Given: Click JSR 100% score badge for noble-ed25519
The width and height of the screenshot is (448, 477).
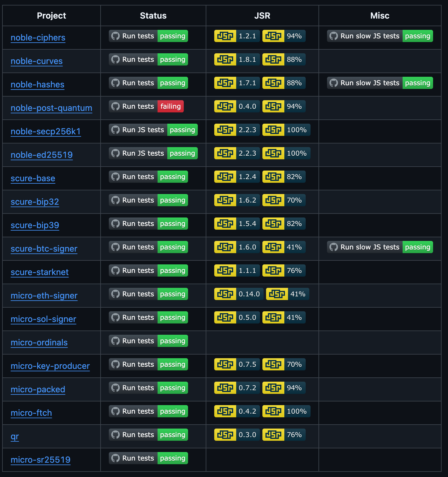Looking at the screenshot, I should [286, 153].
